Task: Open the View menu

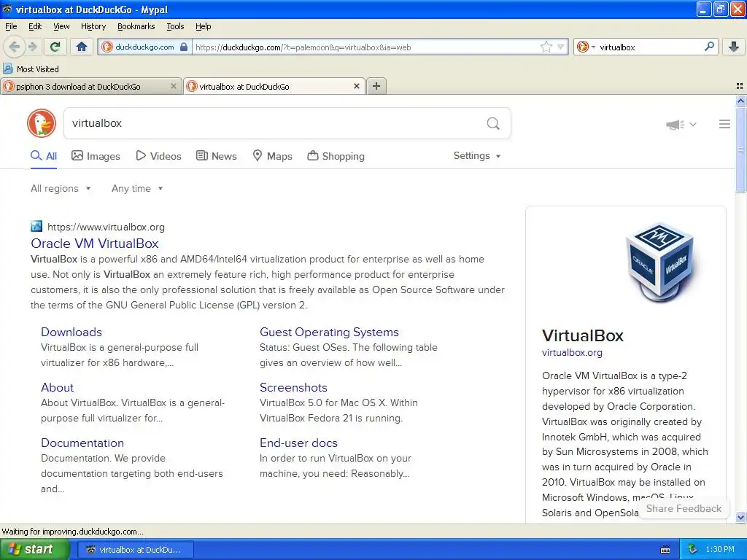Action: pyautogui.click(x=61, y=26)
